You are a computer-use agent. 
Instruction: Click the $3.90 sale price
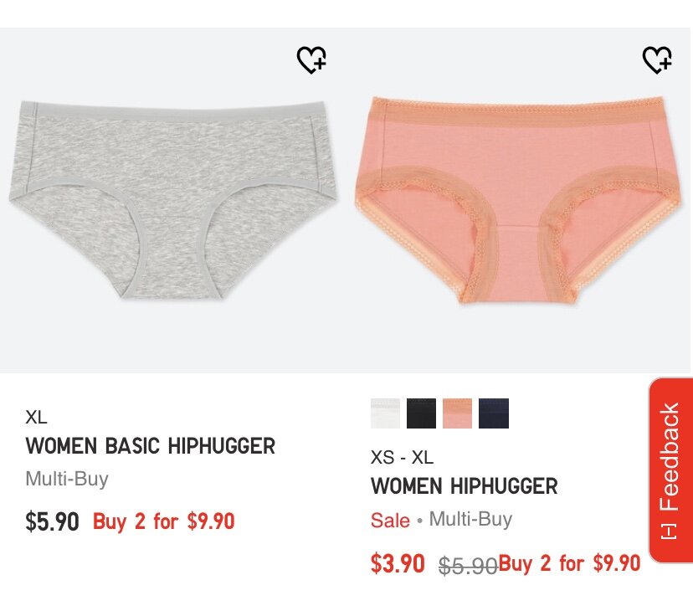point(398,563)
